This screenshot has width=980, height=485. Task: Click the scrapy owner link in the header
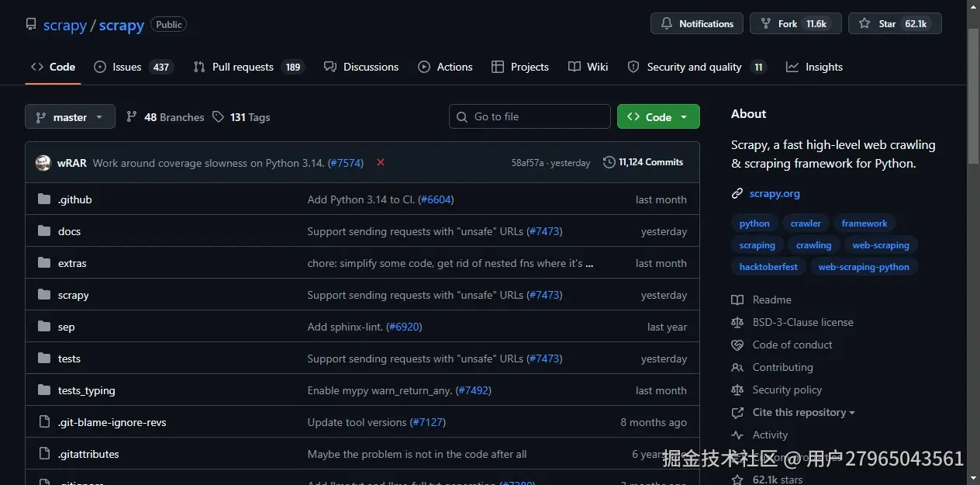(x=65, y=26)
